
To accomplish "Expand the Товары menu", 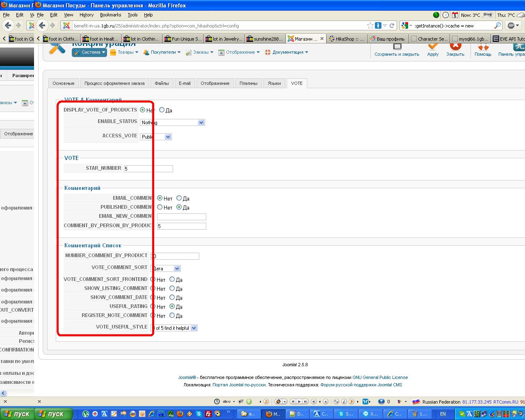I will tap(124, 52).
